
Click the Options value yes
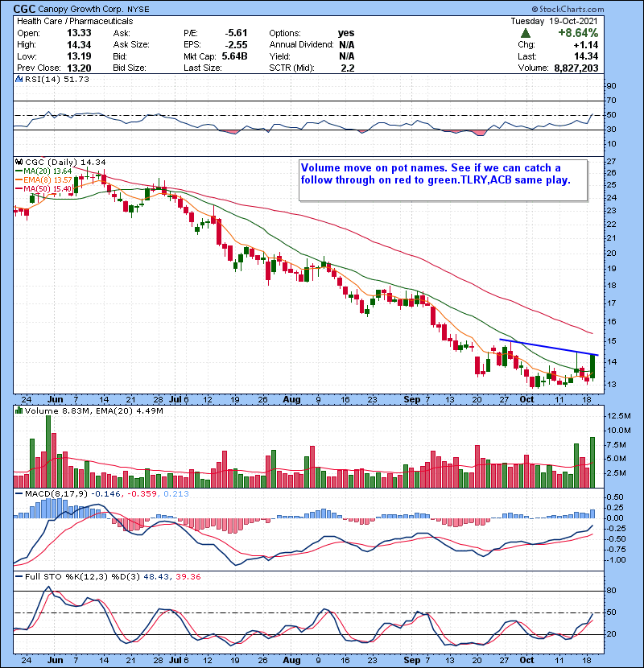pos(346,33)
